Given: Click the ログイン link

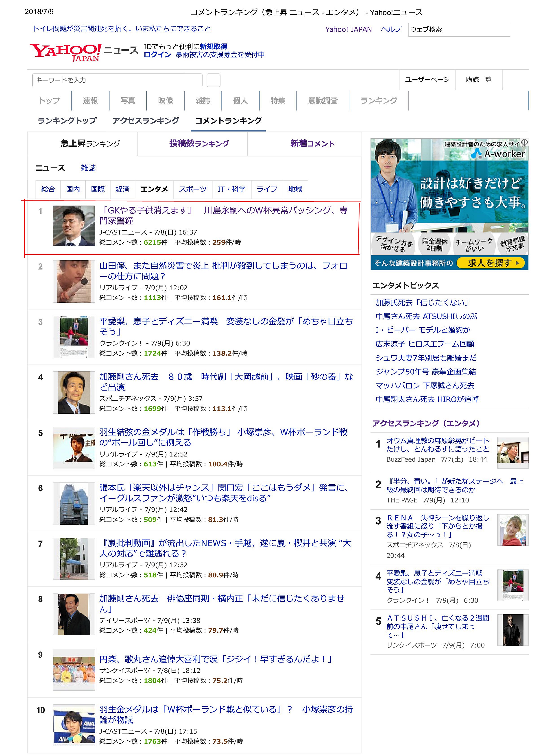Looking at the screenshot, I should (157, 54).
